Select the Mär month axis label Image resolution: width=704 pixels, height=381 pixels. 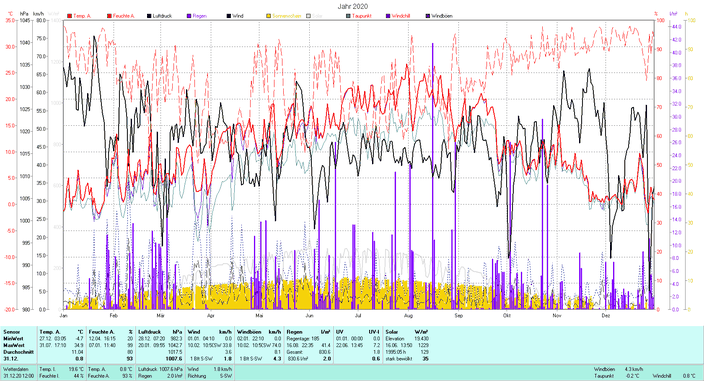(x=160, y=315)
